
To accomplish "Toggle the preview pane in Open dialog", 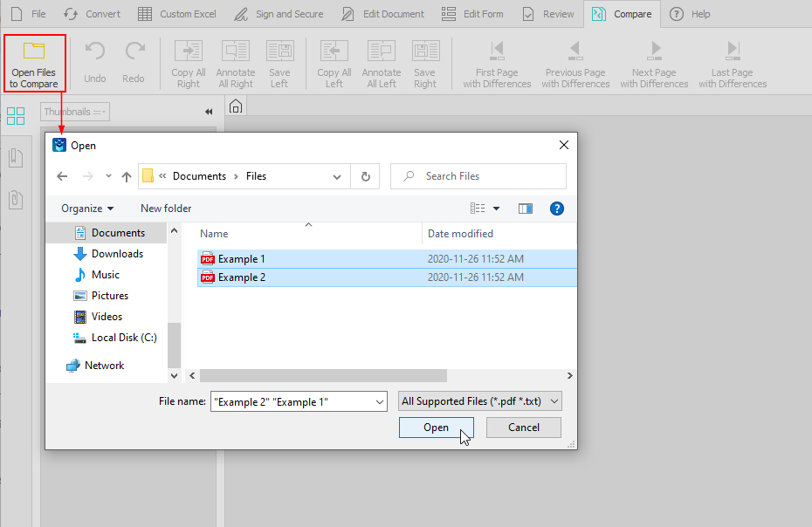I will (526, 209).
